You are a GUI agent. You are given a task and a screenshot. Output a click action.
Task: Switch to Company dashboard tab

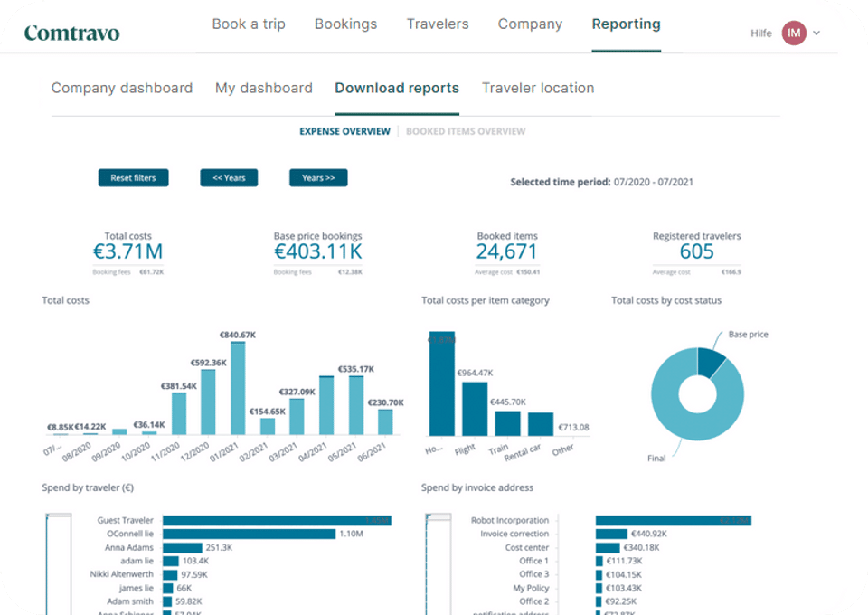point(122,88)
